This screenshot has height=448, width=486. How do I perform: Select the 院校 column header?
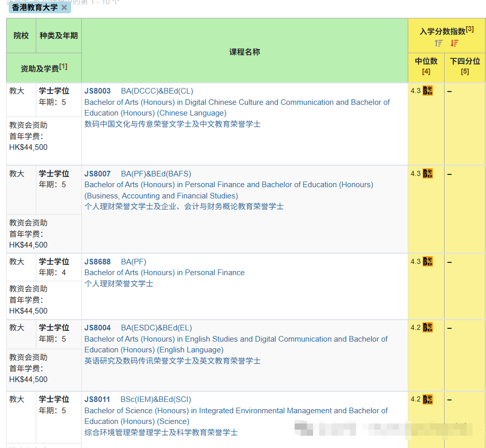tap(21, 36)
